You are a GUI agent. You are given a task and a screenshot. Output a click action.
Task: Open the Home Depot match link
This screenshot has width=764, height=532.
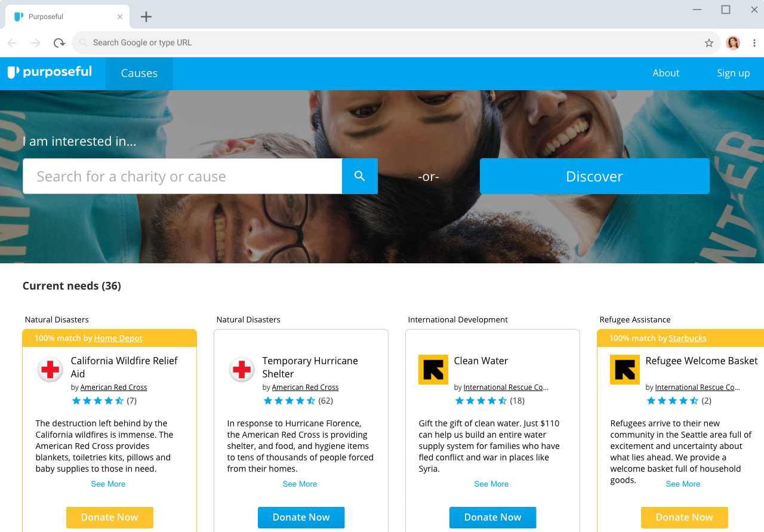click(118, 338)
